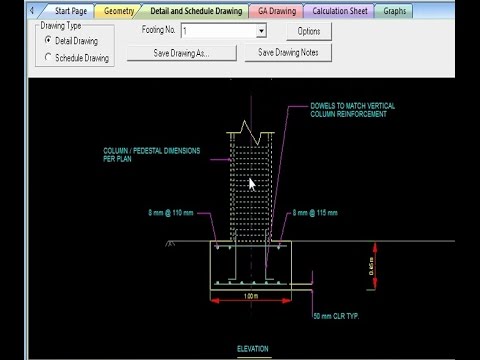Click the vertical depth dimension text
The height and width of the screenshot is (360, 480).
[x=371, y=266]
